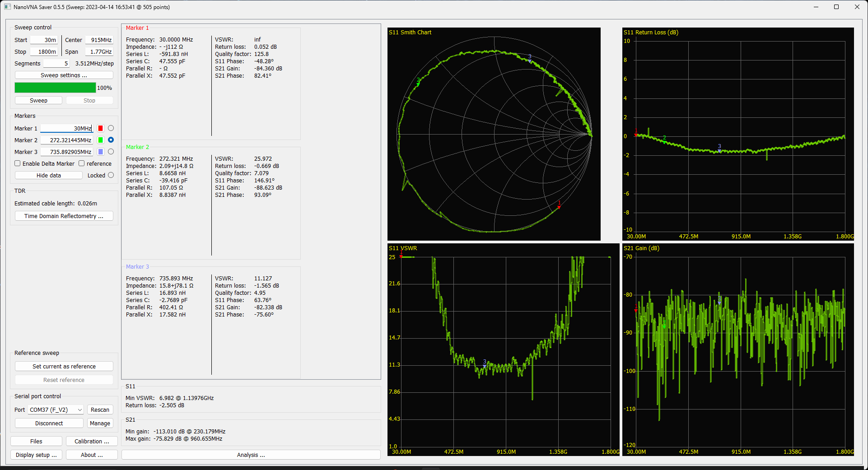Screen dimensions: 868x470
Task: Open Time Domain Reflectometry window
Action: pyautogui.click(x=64, y=216)
